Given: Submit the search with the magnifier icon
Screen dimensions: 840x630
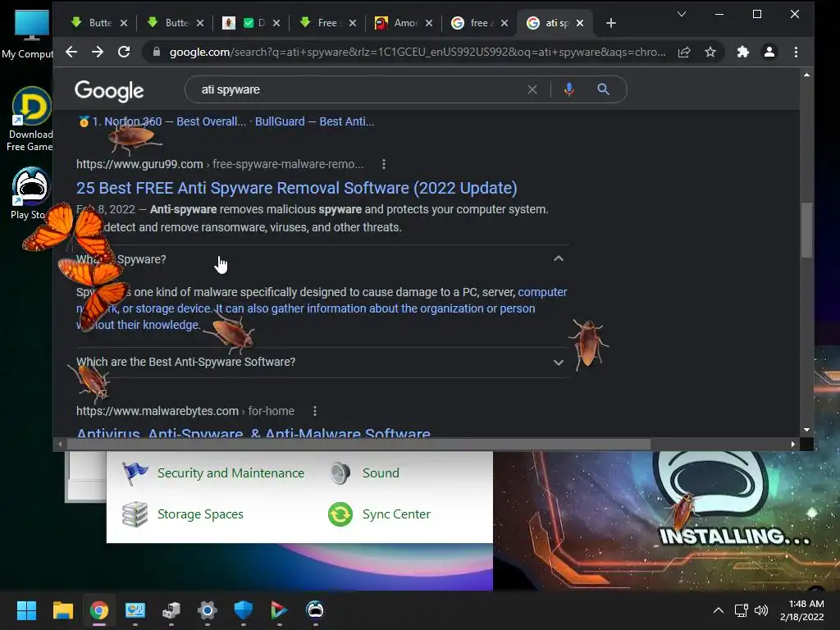Looking at the screenshot, I should pos(603,89).
